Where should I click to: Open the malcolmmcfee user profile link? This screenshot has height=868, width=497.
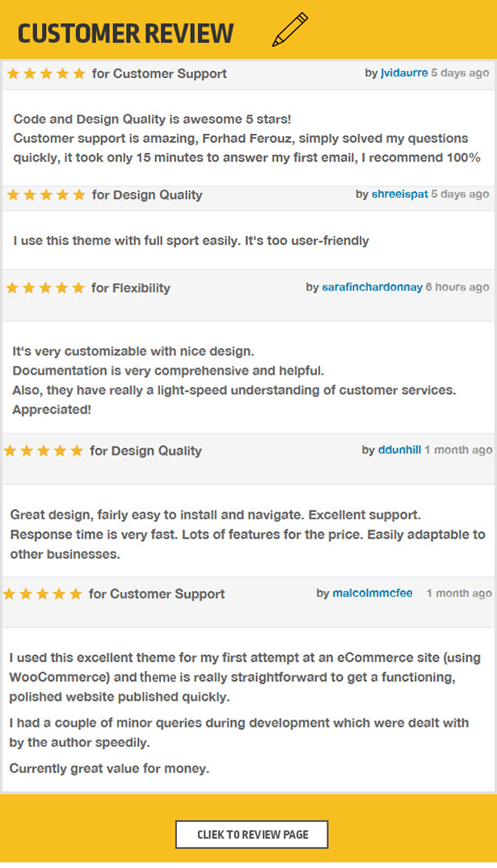click(x=373, y=593)
